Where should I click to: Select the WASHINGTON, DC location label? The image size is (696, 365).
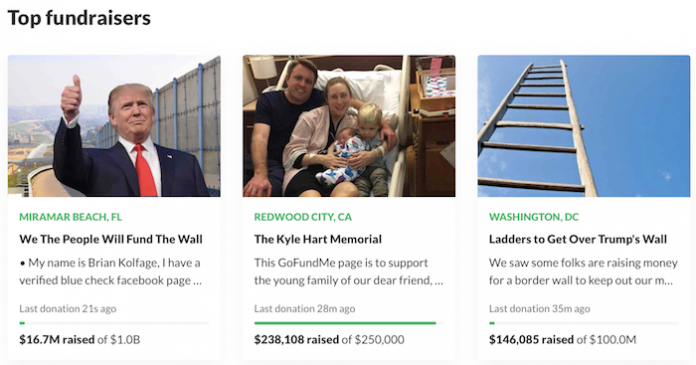click(534, 217)
